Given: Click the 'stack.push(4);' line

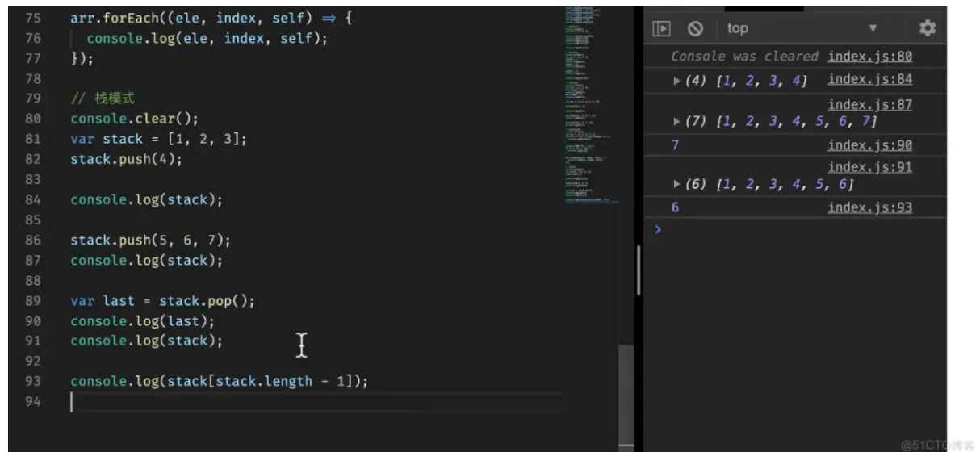Looking at the screenshot, I should tap(126, 159).
